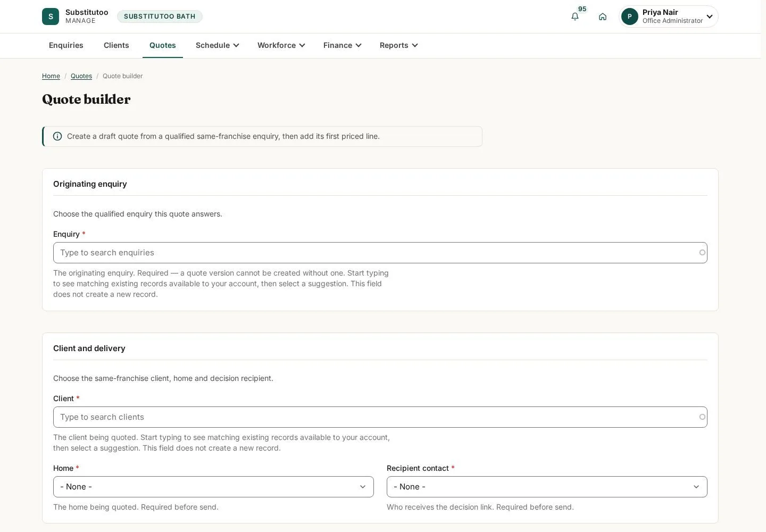Expand the Priya Nair account menu
Image resolution: width=766 pixels, height=532 pixels.
pyautogui.click(x=669, y=16)
